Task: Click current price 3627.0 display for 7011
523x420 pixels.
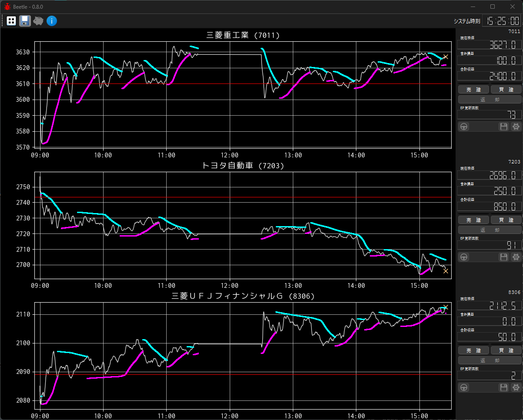Action: 489,44
